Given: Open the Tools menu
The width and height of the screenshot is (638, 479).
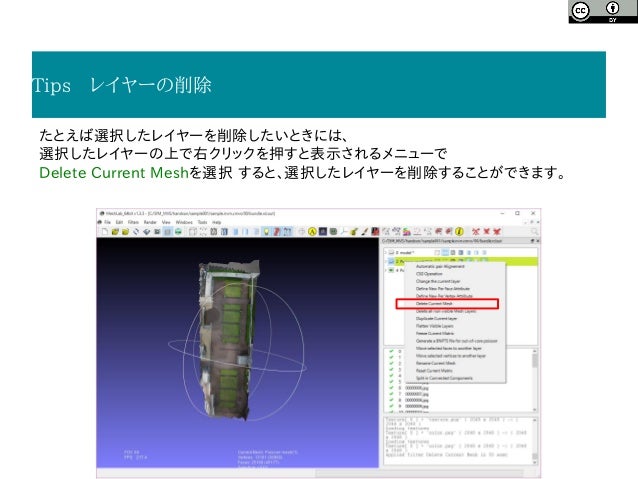Looking at the screenshot, I should [202, 222].
